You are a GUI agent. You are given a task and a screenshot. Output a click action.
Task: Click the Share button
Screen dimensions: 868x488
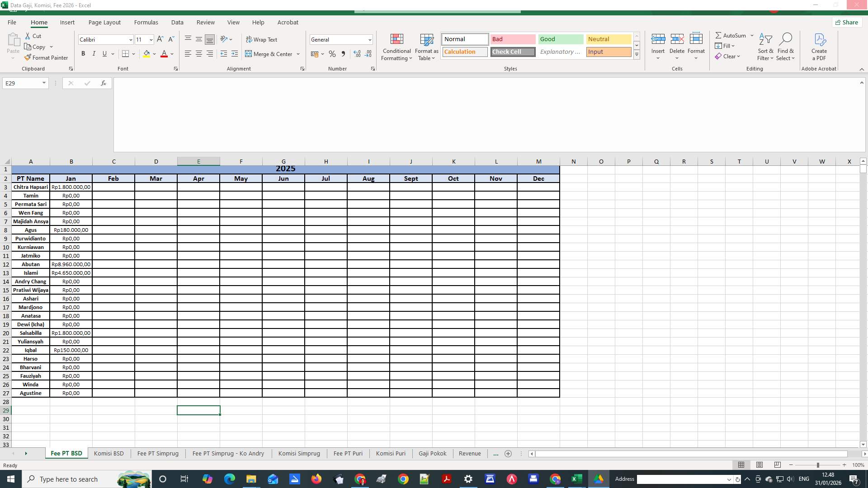click(846, 22)
